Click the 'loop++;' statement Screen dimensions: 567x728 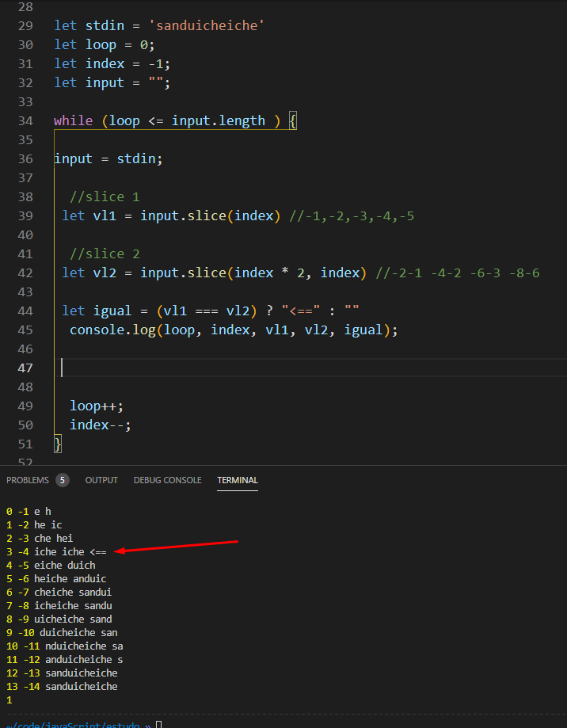pos(97,406)
